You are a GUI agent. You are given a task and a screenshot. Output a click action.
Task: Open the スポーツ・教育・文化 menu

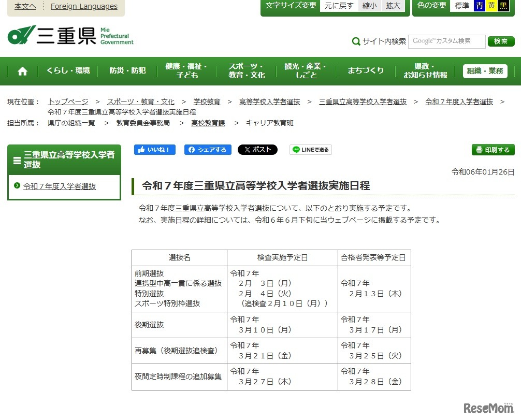(x=245, y=71)
